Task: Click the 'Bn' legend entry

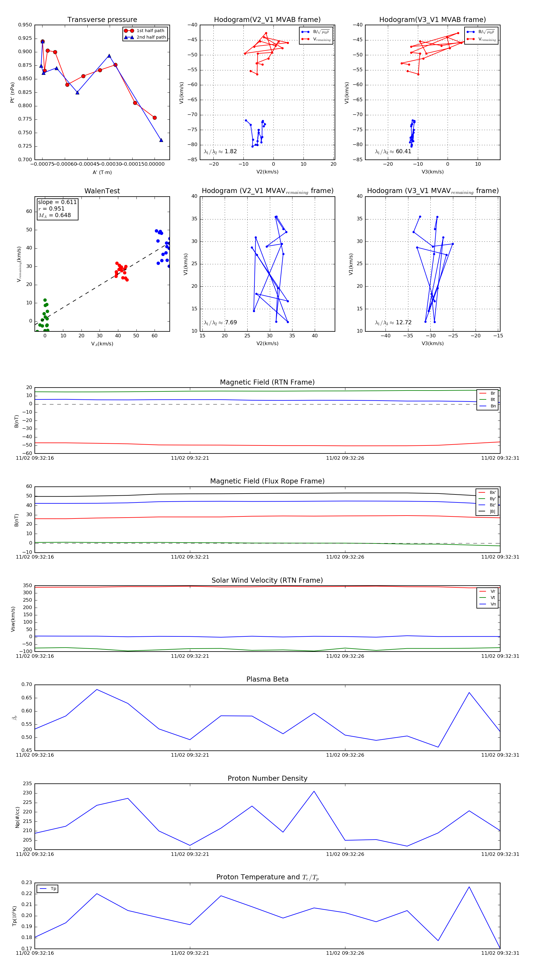Action: (487, 406)
